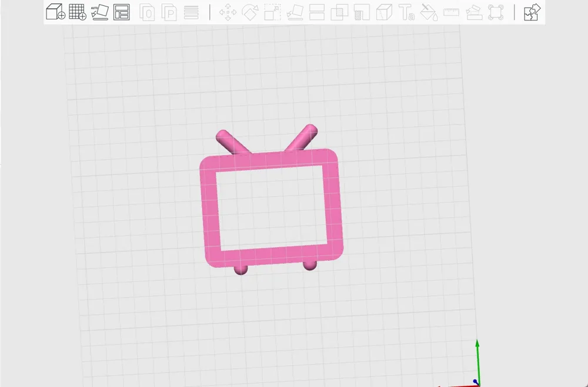Click the paste icon marked P
Screen dimensions: 588x387
pyautogui.click(x=169, y=12)
